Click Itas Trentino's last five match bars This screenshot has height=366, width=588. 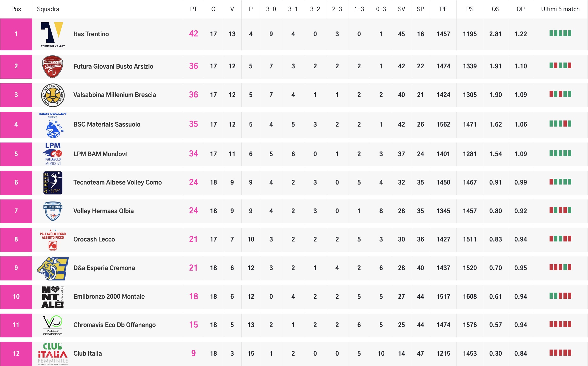pos(560,33)
